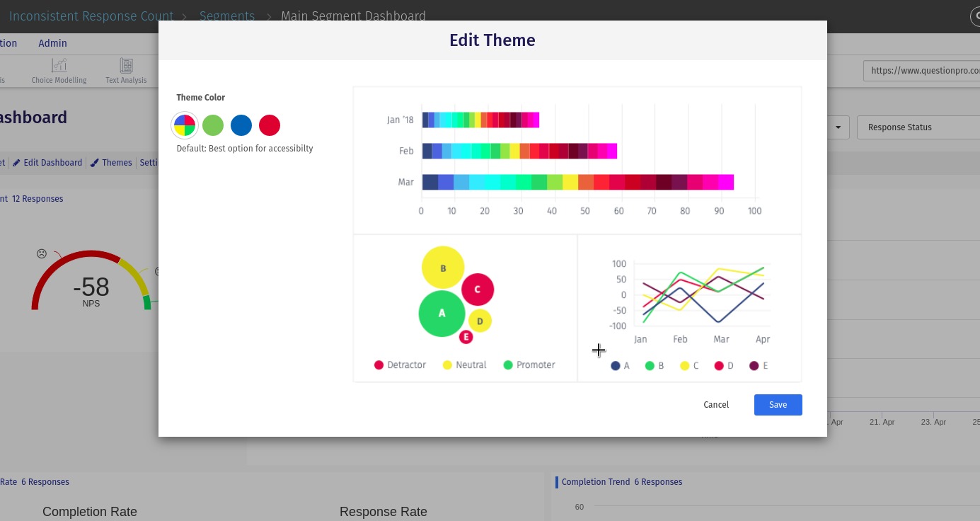Click the pencil icon beside Edit Dashboard
The image size is (980, 521).
point(17,163)
